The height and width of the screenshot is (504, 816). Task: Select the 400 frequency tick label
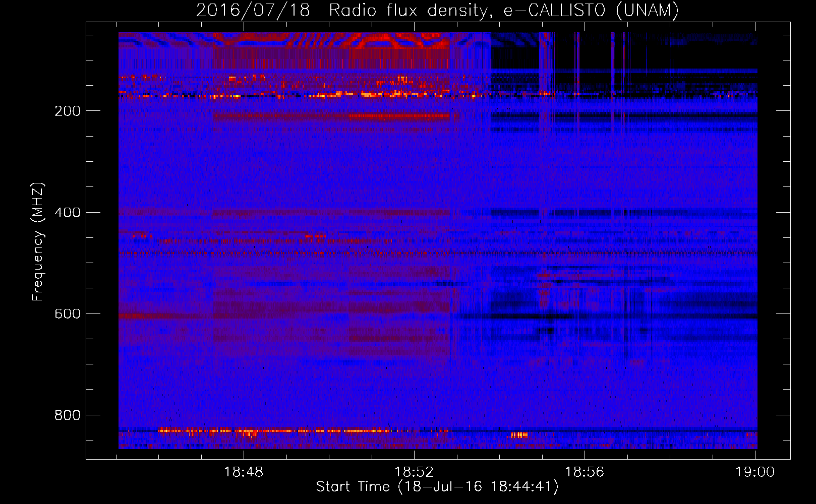click(x=68, y=212)
